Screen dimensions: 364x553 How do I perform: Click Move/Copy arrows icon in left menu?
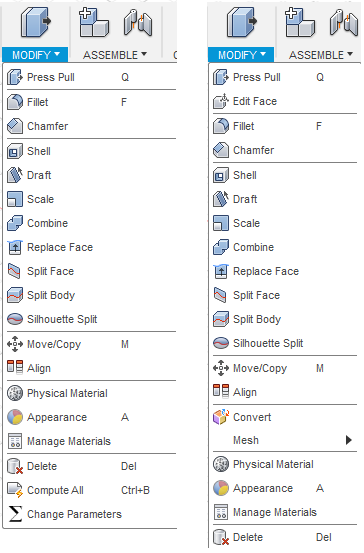pyautogui.click(x=15, y=344)
